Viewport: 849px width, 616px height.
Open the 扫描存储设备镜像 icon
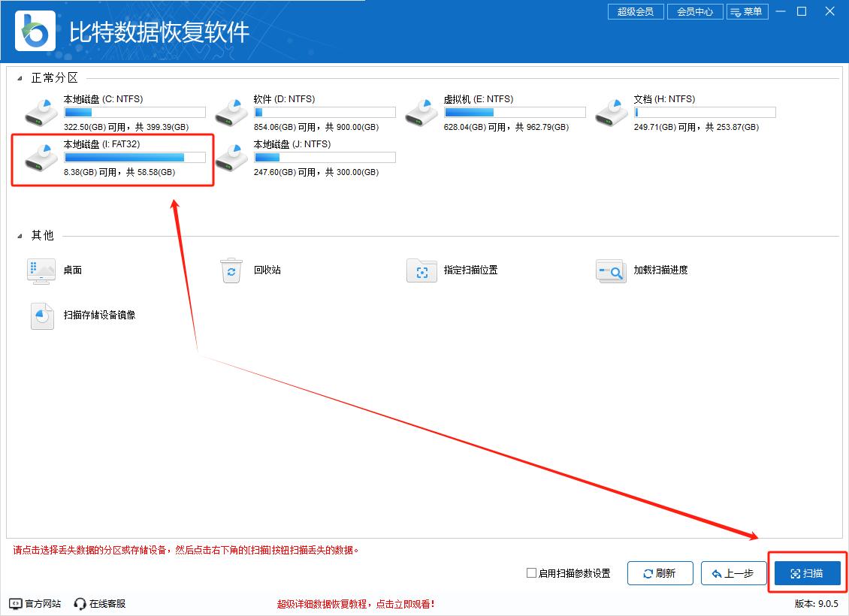pyautogui.click(x=42, y=316)
